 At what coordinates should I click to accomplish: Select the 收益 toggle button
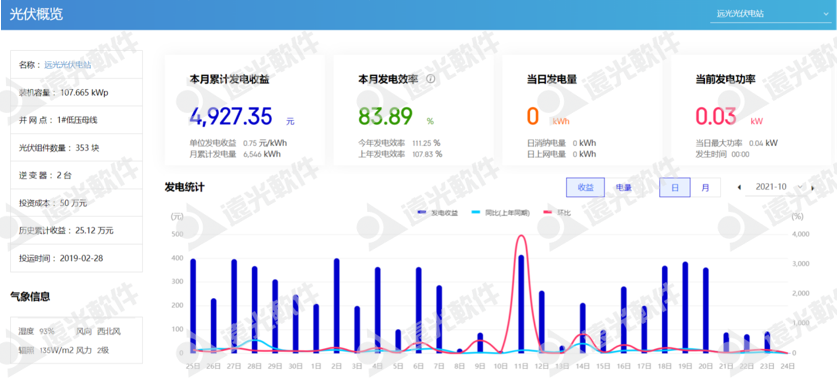click(586, 187)
